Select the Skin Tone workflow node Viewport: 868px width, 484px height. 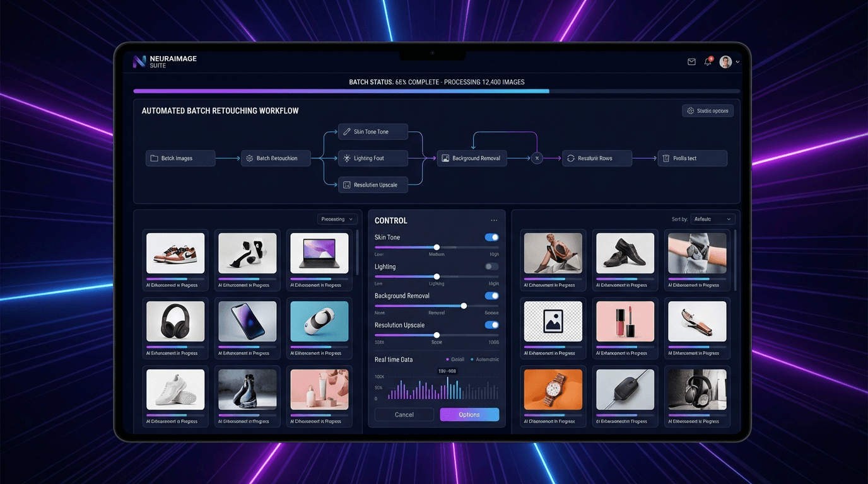(373, 132)
